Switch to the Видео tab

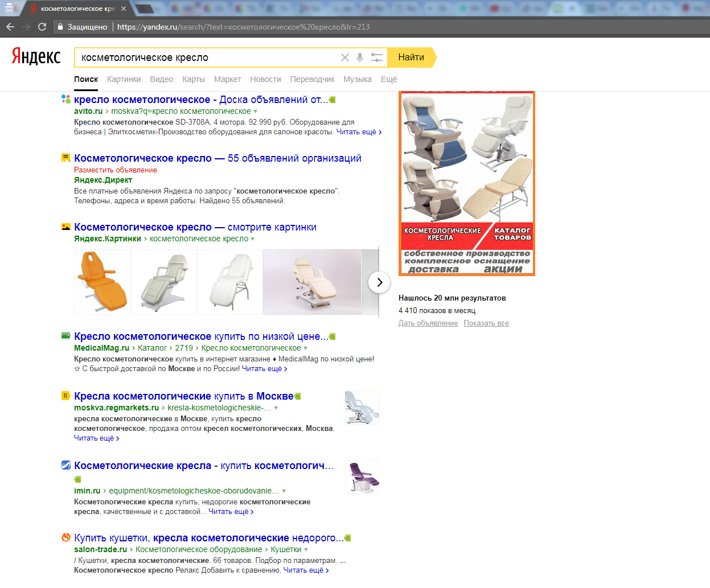pyautogui.click(x=162, y=79)
